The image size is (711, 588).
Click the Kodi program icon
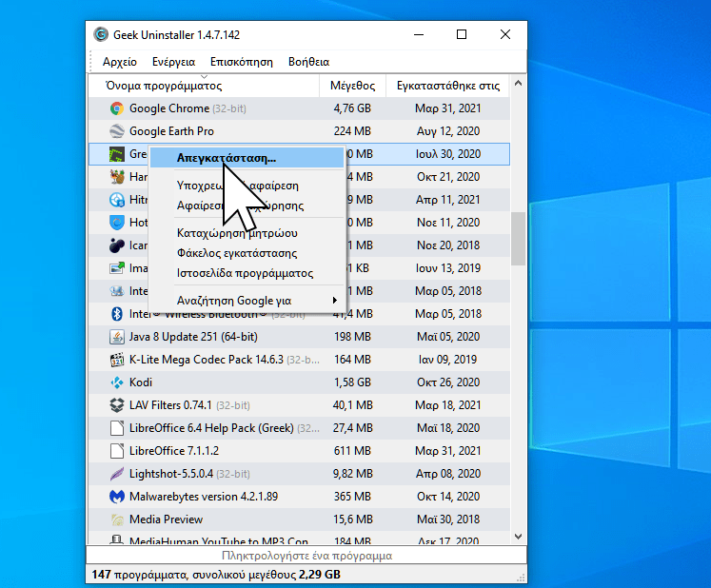[x=117, y=382]
